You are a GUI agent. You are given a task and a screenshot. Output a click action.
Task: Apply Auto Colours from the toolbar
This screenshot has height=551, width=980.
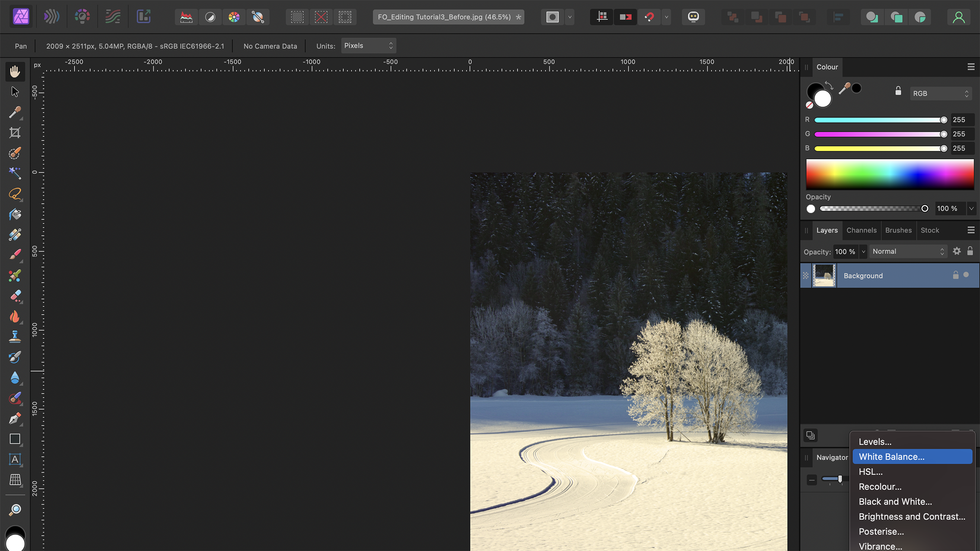click(x=234, y=17)
